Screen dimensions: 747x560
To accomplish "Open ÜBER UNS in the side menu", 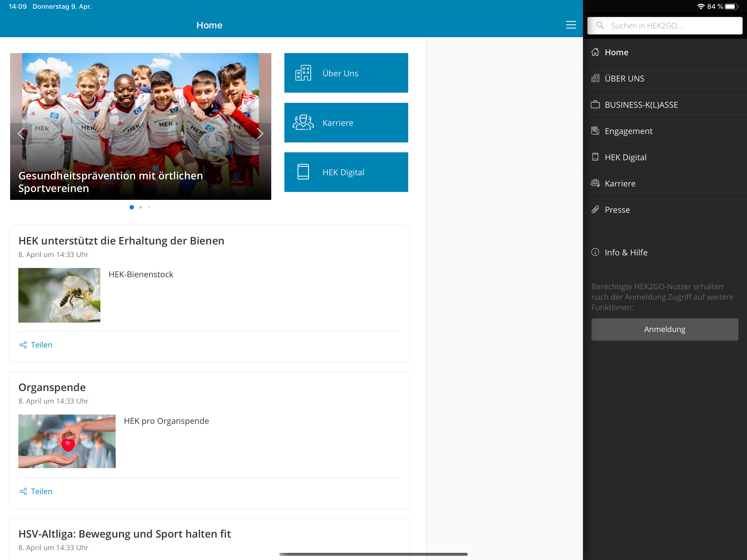I will pos(665,78).
